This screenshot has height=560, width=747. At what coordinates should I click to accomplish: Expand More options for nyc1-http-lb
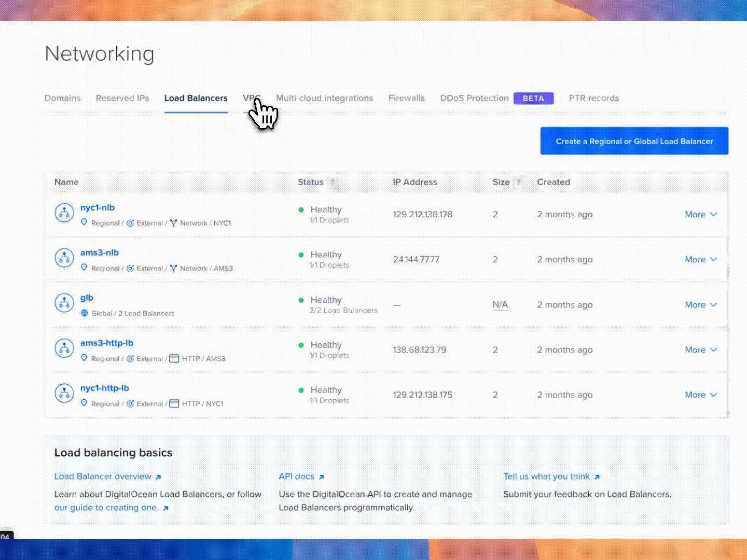tap(700, 395)
